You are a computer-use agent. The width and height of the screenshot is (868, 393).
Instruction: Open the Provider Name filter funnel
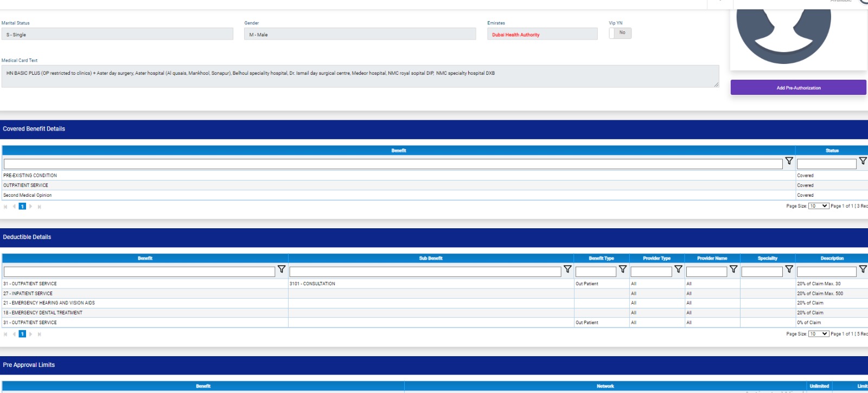pos(733,269)
